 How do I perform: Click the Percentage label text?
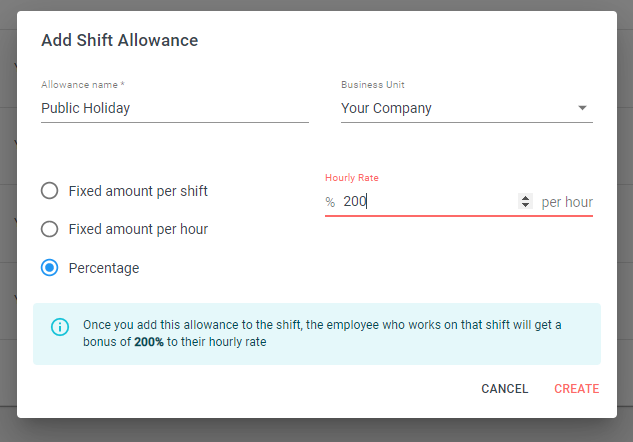(x=104, y=268)
